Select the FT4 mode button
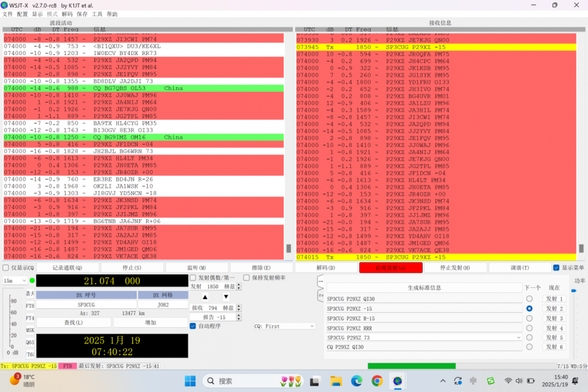The height and width of the screenshot is (392, 588). point(30,318)
